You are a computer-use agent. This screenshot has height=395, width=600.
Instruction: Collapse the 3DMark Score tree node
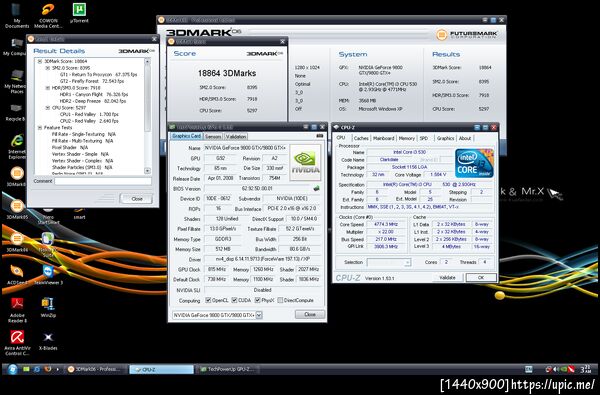(40, 61)
